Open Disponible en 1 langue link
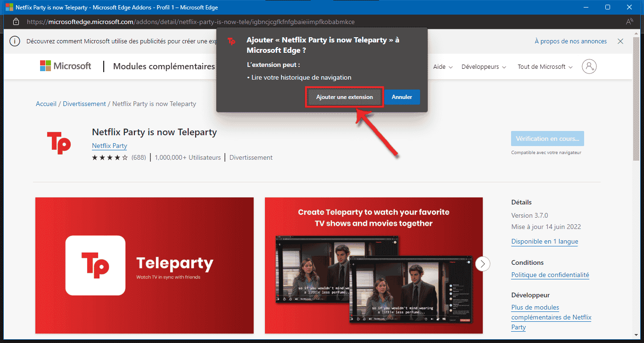This screenshot has width=644, height=343. (545, 241)
